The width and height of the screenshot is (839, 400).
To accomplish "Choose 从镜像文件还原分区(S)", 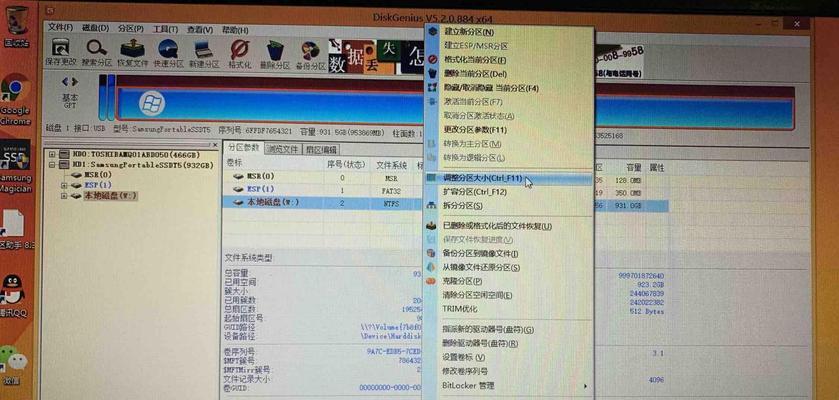I will tap(480, 267).
